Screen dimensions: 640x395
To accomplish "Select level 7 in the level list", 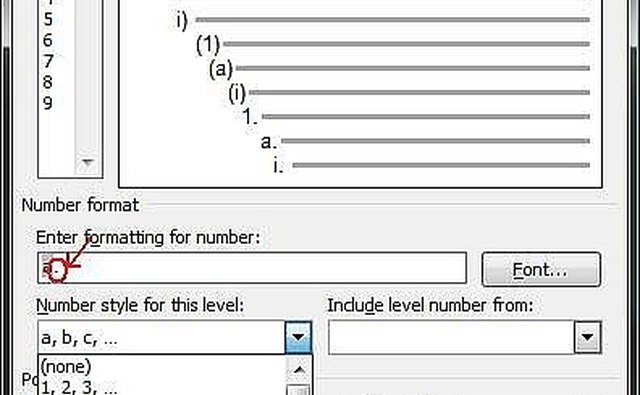I will [48, 61].
